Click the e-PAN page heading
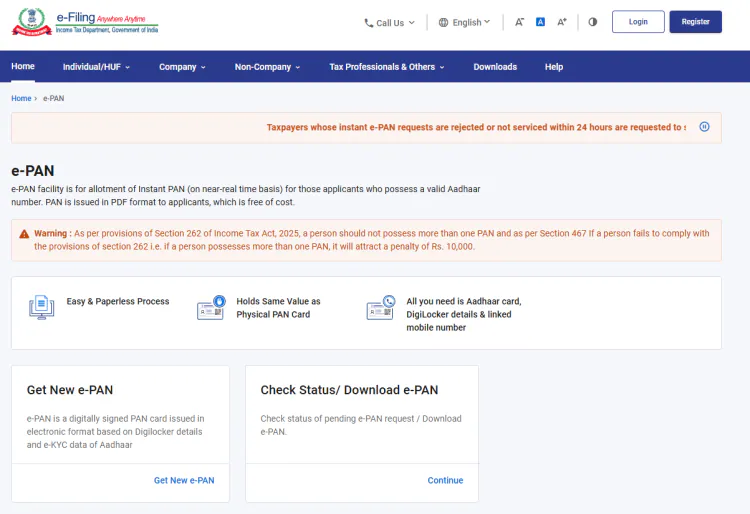Image resolution: width=750 pixels, height=514 pixels. point(33,171)
